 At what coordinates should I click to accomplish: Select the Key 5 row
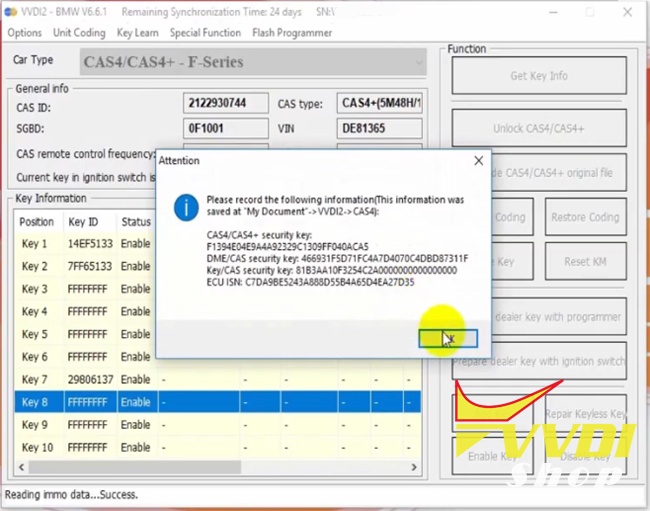point(86,334)
